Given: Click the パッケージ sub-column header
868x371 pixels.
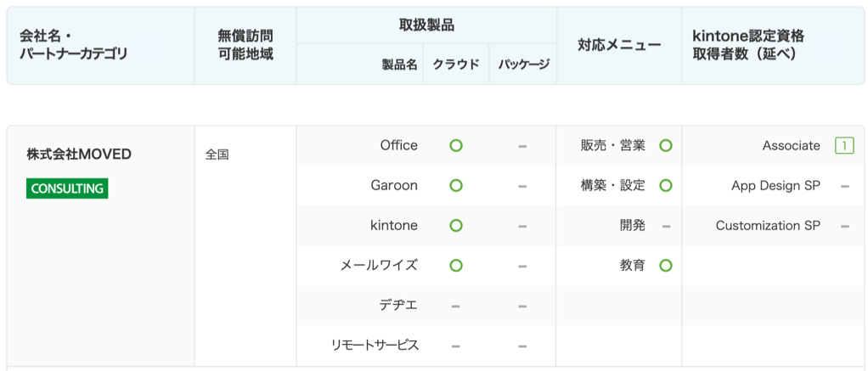Looking at the screenshot, I should (x=523, y=65).
